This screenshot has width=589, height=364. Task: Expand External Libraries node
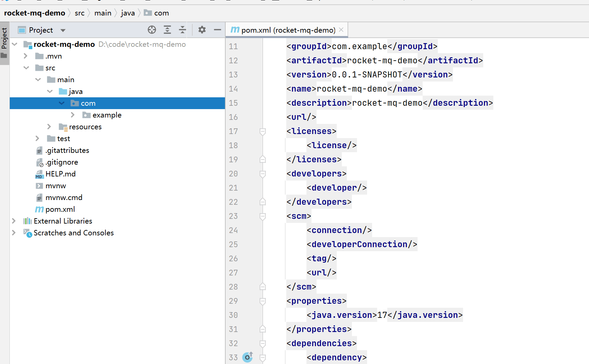coord(14,221)
